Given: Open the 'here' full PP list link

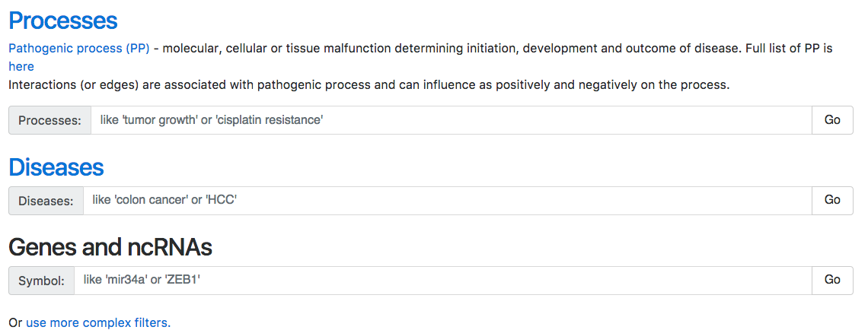Looking at the screenshot, I should (x=21, y=66).
